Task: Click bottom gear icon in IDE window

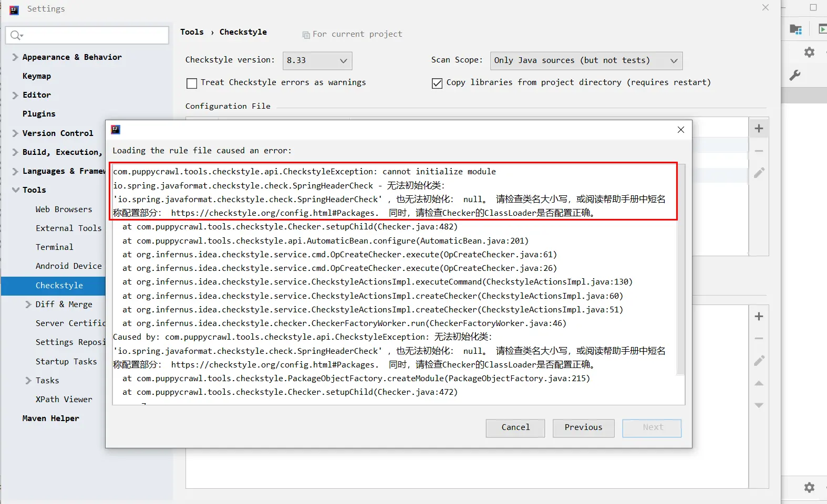Action: coord(809,487)
